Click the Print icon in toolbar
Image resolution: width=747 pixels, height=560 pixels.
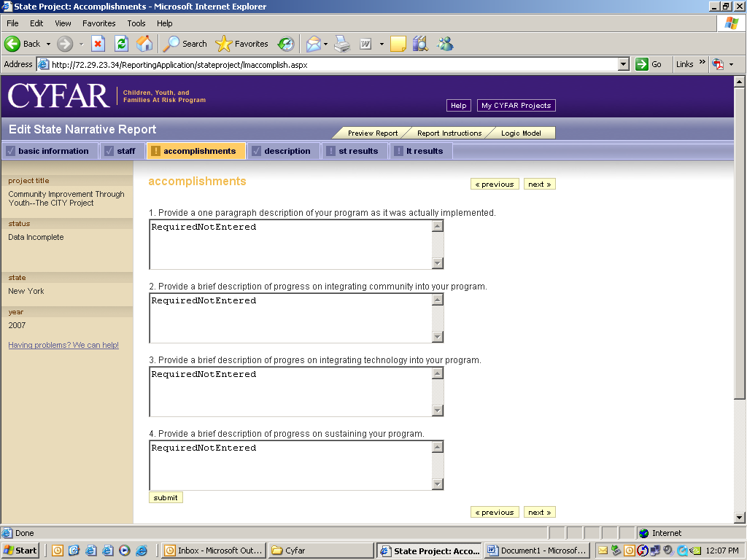coord(342,44)
